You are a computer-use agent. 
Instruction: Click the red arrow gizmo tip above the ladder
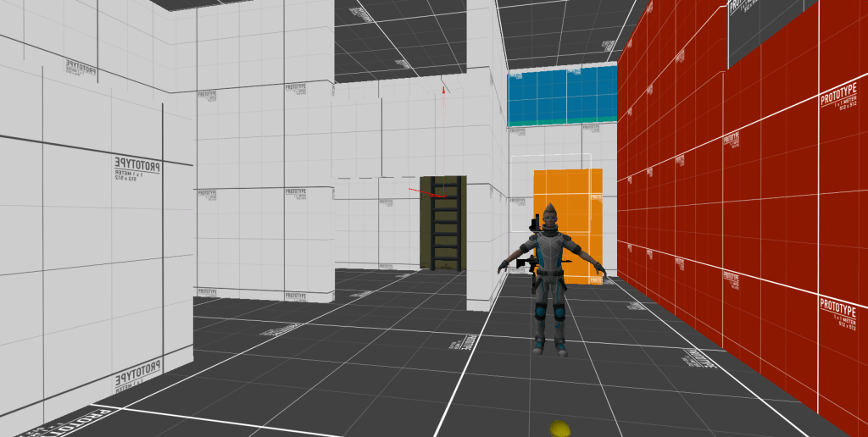[442, 88]
